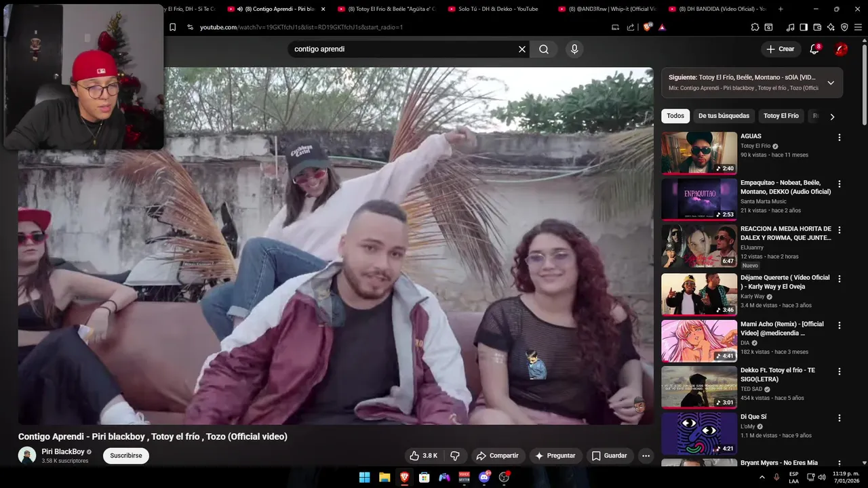Open options for Empaquitao video
This screenshot has height=488, width=868.
(x=839, y=184)
